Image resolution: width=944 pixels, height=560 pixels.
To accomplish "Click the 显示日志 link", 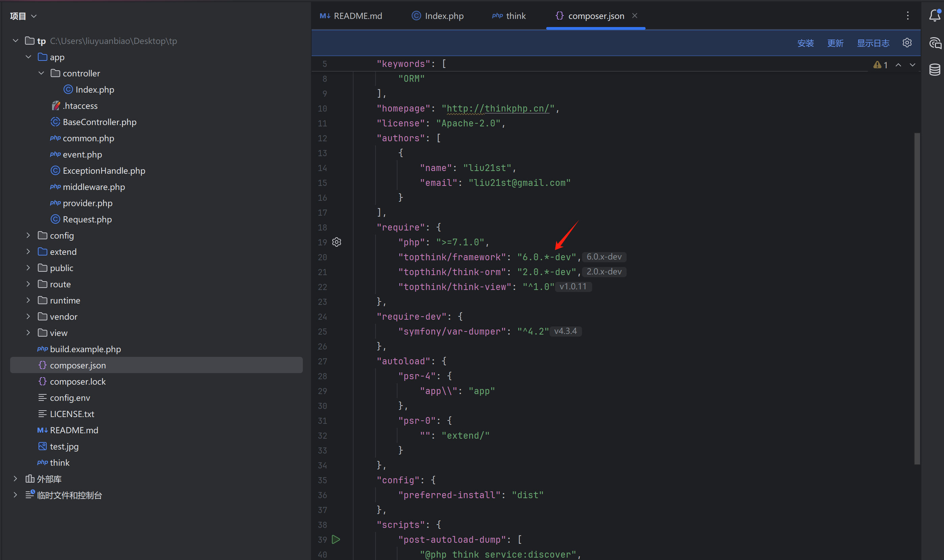I will click(x=873, y=43).
